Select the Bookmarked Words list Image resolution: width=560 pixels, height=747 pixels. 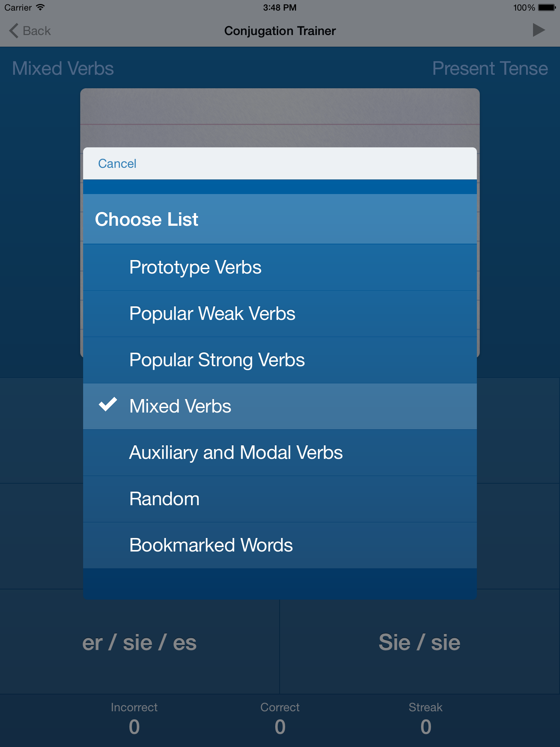(x=211, y=545)
